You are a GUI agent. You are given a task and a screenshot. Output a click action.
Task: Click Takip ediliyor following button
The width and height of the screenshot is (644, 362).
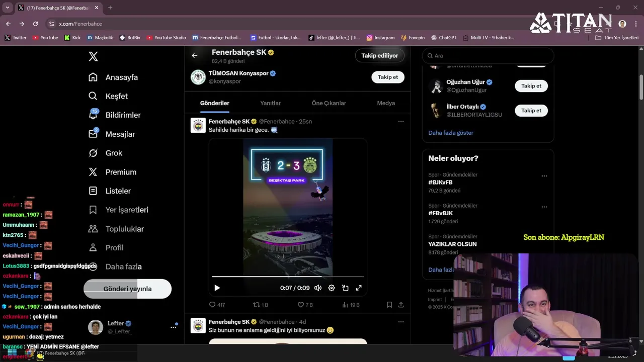point(380,56)
